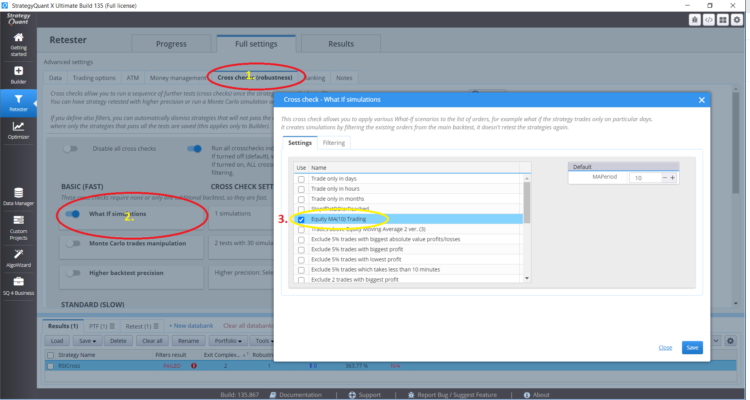The image size is (750, 400).
Task: Open the Trading options tab
Action: 94,78
